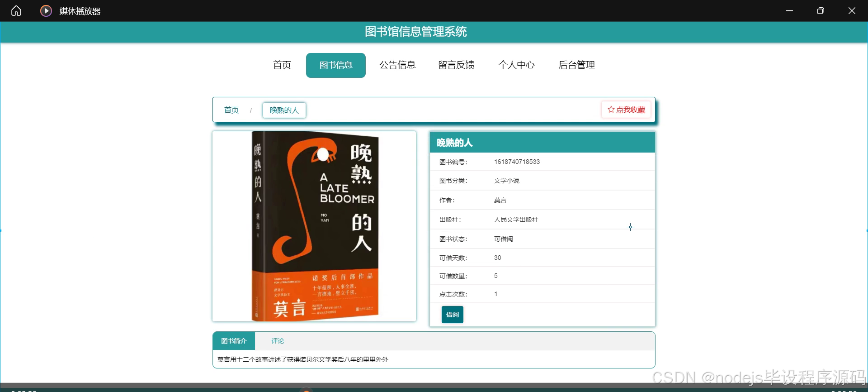Click the 可借天数 value 30
The height and width of the screenshot is (392, 868).
498,258
